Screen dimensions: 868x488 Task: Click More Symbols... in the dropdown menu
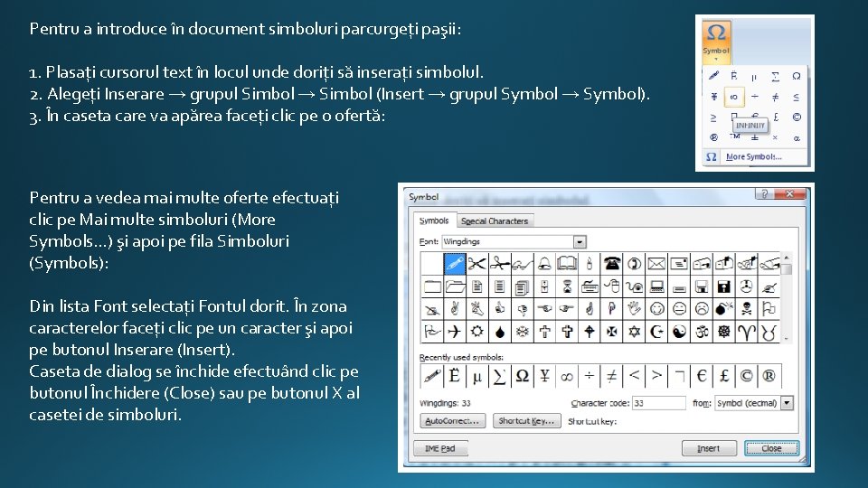click(753, 157)
